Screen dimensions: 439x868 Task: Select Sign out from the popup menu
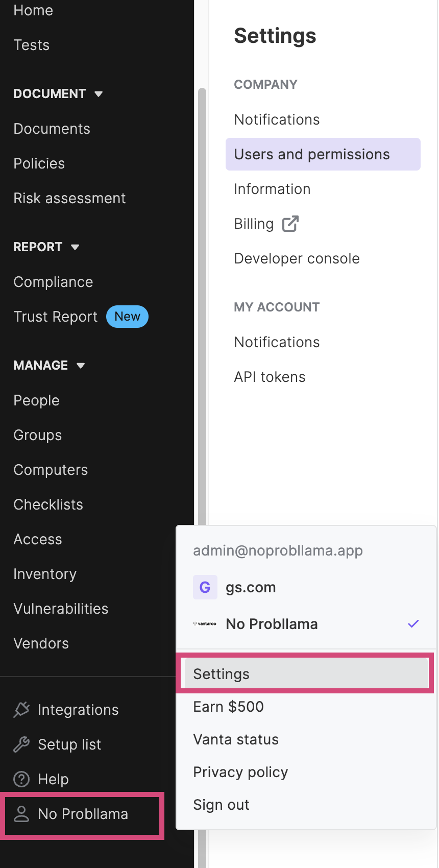point(221,805)
